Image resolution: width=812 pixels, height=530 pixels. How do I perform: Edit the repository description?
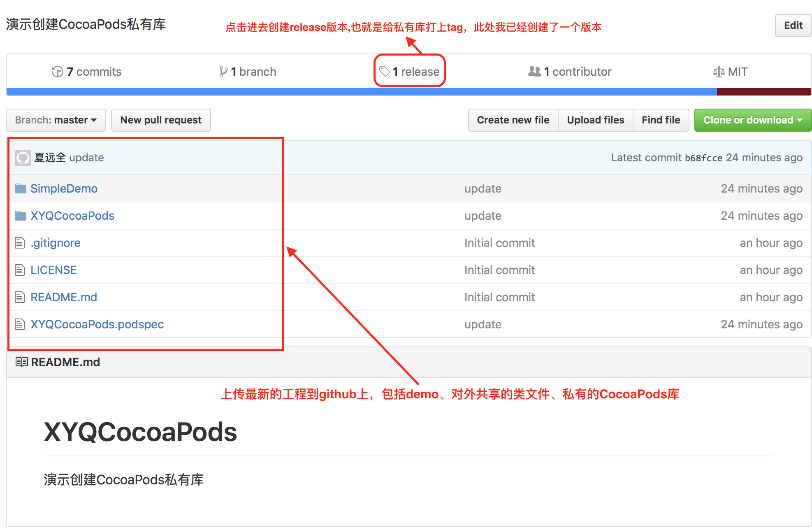click(793, 26)
